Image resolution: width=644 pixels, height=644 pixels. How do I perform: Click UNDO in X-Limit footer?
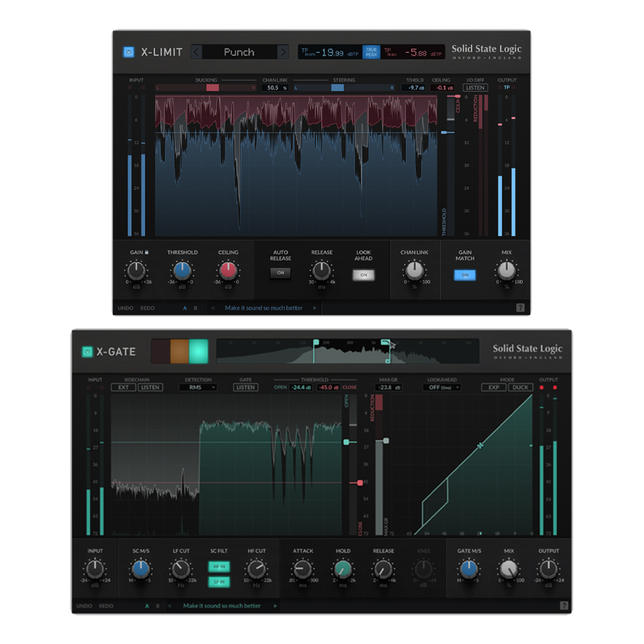[126, 308]
